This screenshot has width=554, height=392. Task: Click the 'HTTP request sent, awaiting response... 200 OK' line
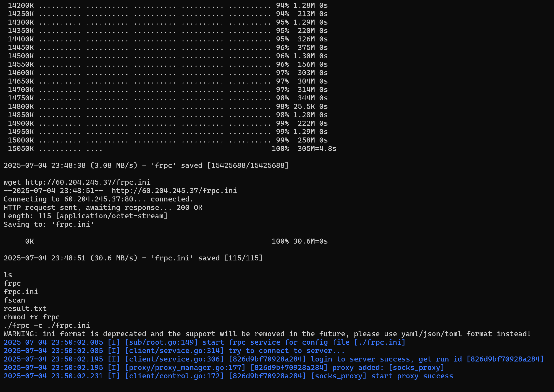pyautogui.click(x=103, y=208)
